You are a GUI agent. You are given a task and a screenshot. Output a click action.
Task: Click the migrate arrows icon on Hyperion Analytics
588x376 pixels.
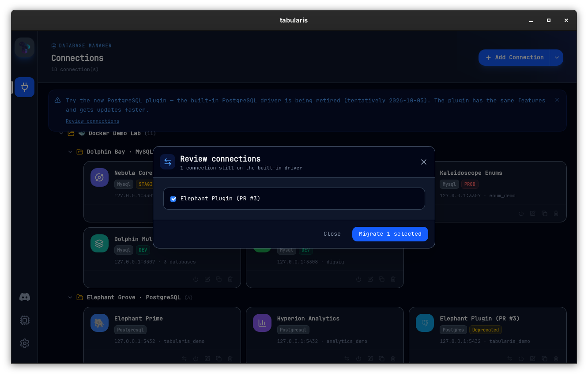coord(347,359)
